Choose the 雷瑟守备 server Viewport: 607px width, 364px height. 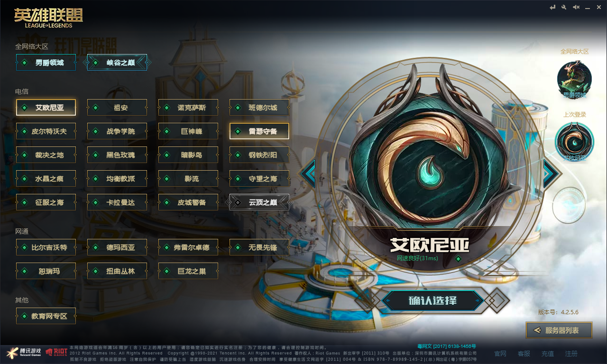(x=259, y=131)
